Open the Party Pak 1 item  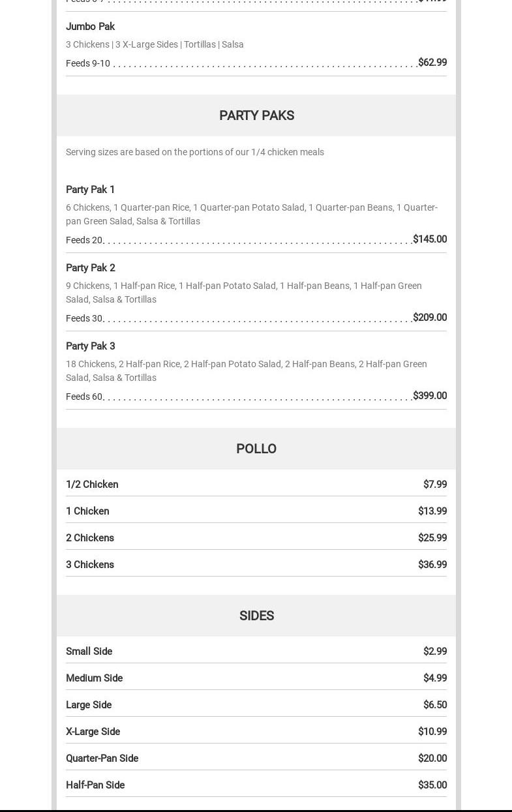pyautogui.click(x=90, y=190)
